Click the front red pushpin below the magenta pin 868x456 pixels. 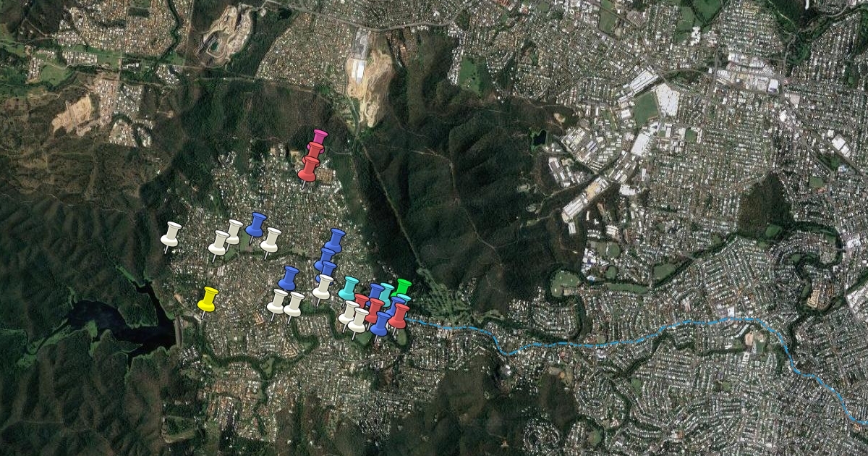coord(309,167)
